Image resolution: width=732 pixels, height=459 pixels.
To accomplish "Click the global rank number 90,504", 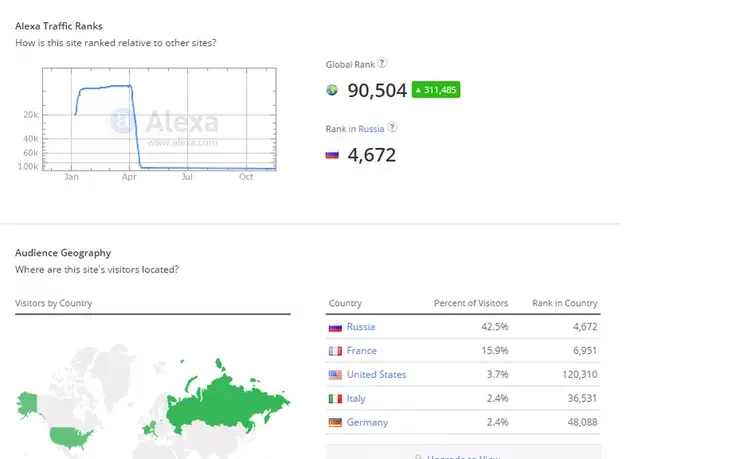I will (377, 90).
